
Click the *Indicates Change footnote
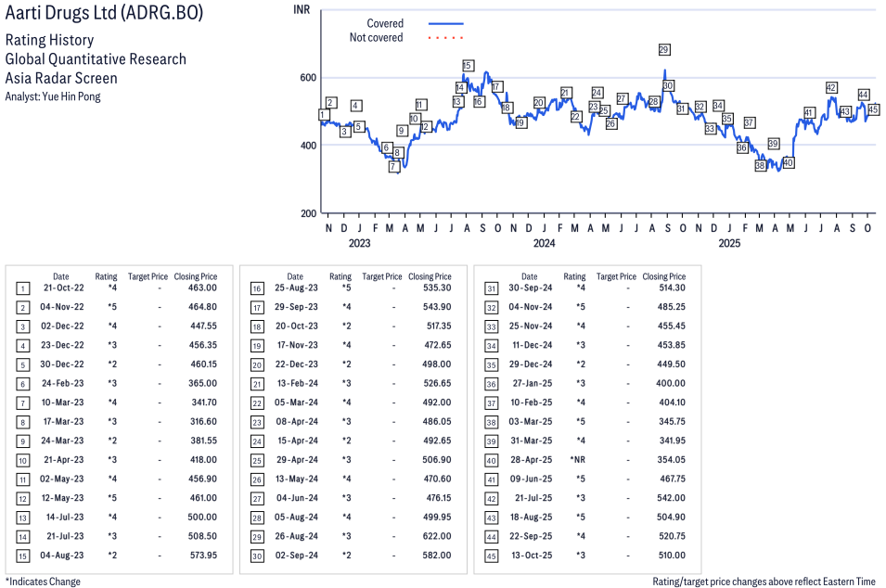[x=43, y=582]
